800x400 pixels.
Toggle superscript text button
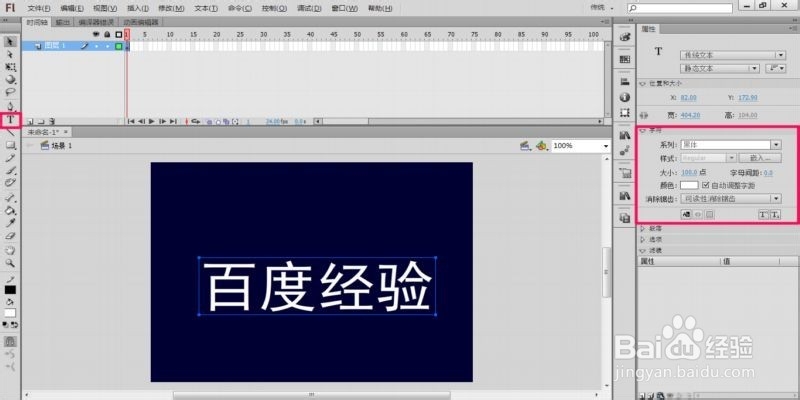pos(763,215)
